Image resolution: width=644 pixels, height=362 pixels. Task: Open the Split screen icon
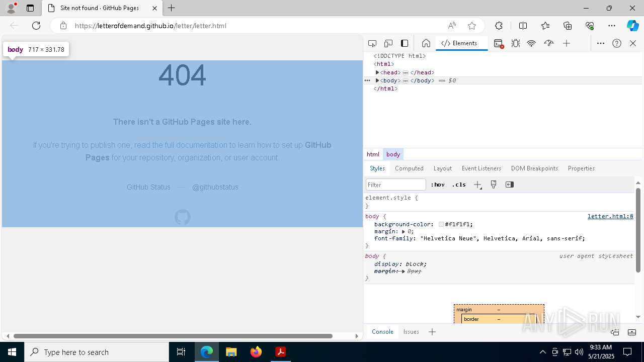(x=523, y=26)
